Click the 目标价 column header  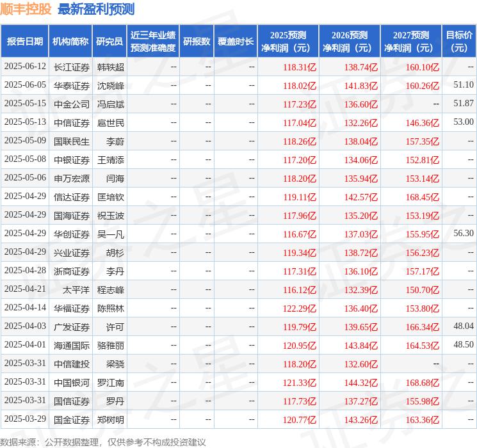[x=459, y=42]
